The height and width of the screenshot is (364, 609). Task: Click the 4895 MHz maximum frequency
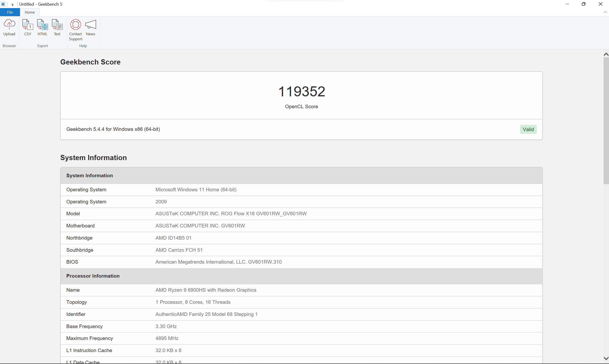pyautogui.click(x=167, y=338)
